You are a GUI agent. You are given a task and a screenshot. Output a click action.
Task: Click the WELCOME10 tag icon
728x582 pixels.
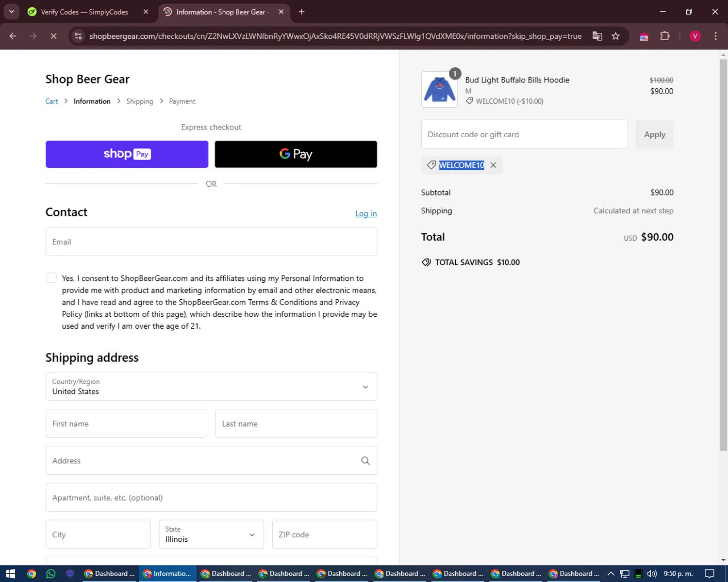coord(431,165)
